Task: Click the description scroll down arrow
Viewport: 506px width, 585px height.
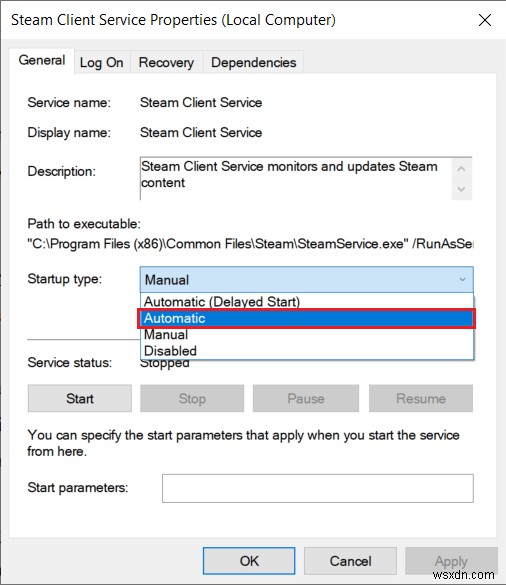Action: (461, 189)
